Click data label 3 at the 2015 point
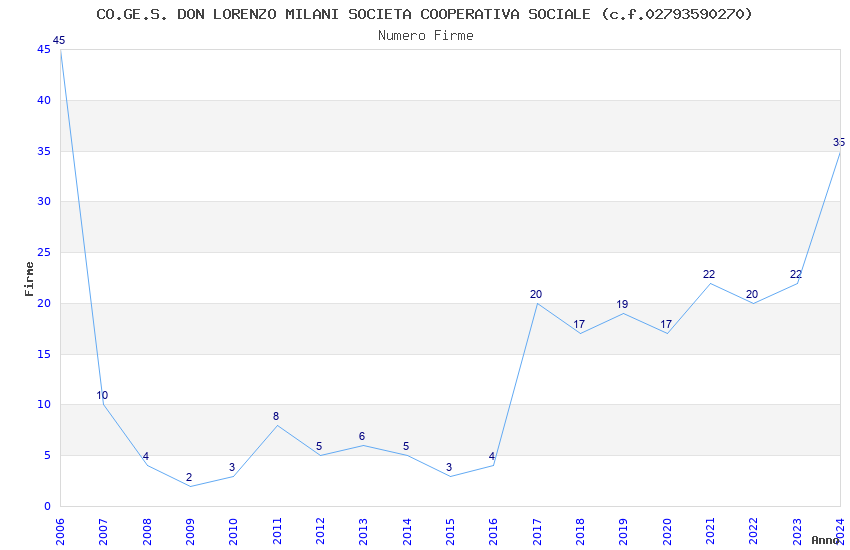This screenshot has height=550, width=850. point(449,467)
